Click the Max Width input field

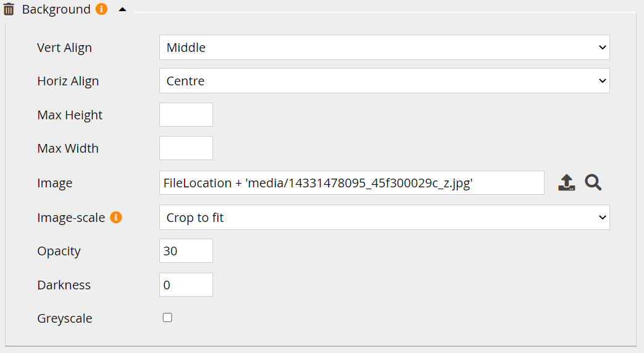(x=186, y=148)
